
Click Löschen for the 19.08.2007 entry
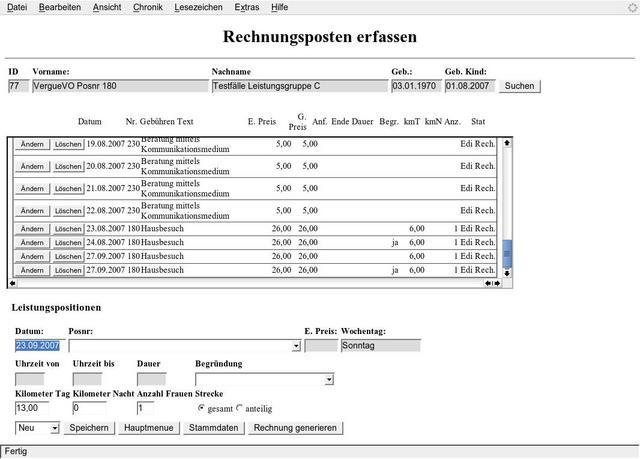[x=68, y=144]
